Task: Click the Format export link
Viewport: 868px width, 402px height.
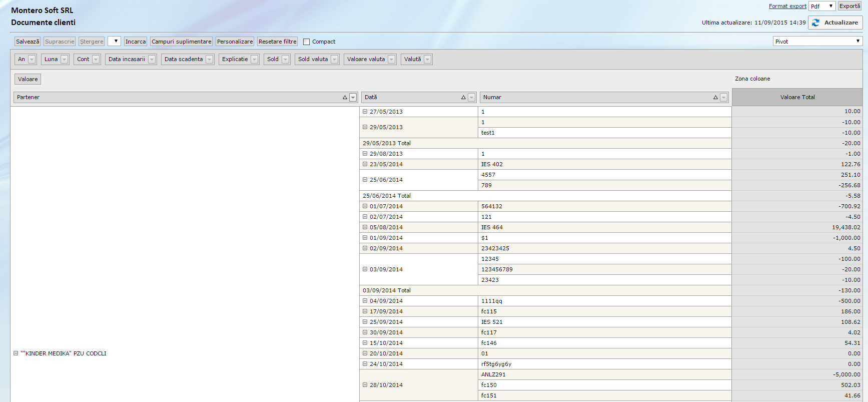Action: coord(787,6)
